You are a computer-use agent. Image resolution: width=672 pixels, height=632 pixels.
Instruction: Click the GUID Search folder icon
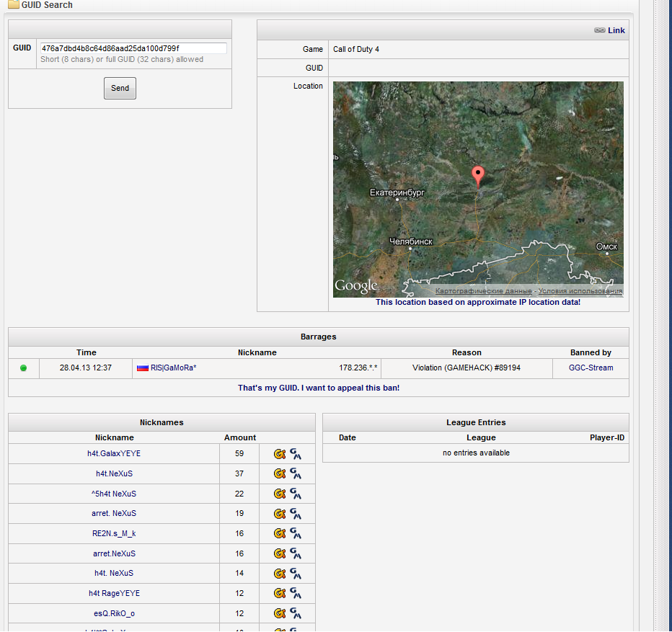(x=14, y=5)
